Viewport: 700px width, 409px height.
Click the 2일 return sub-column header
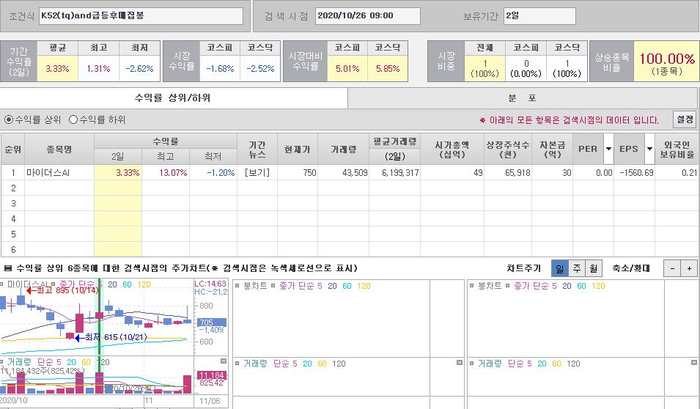point(118,157)
